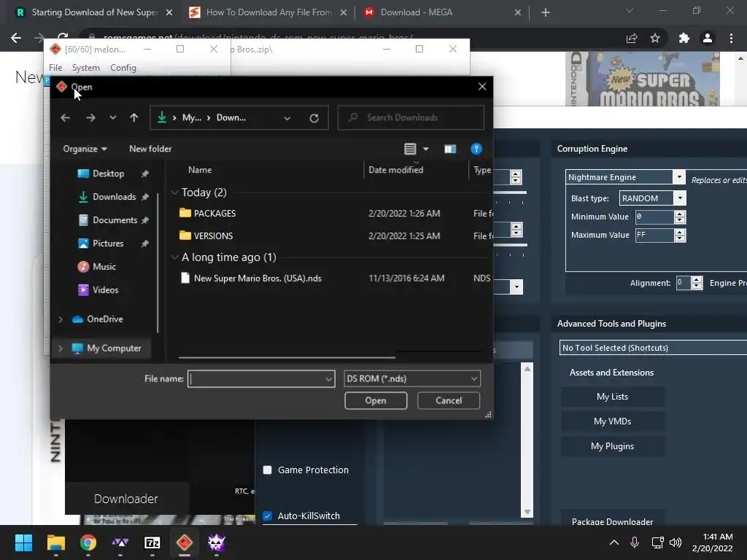Viewport: 747px width, 560px height.
Task: Toggle the preview pane
Action: tap(450, 149)
